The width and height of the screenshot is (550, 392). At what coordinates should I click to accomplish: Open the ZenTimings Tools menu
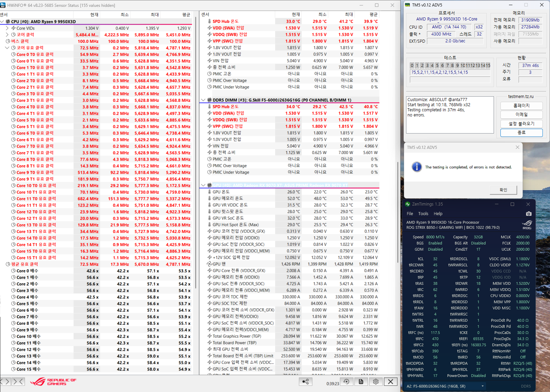coord(423,214)
